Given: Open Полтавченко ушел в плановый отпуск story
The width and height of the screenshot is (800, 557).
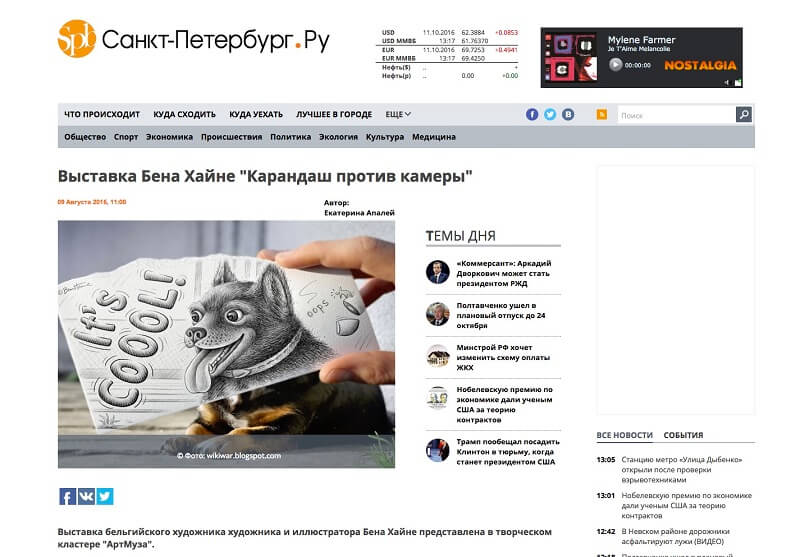Looking at the screenshot, I should click(501, 315).
